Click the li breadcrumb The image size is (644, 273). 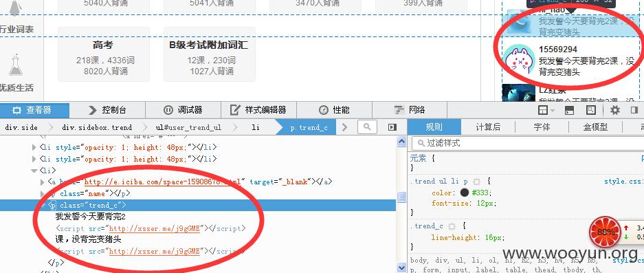256,127
